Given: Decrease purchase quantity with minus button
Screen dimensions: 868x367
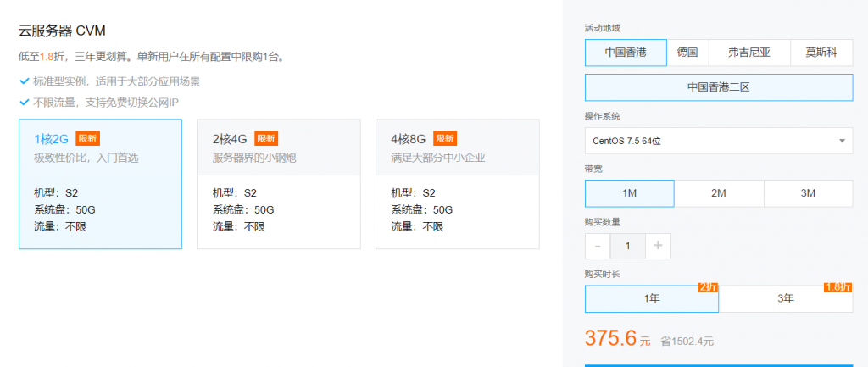Looking at the screenshot, I should (x=598, y=246).
